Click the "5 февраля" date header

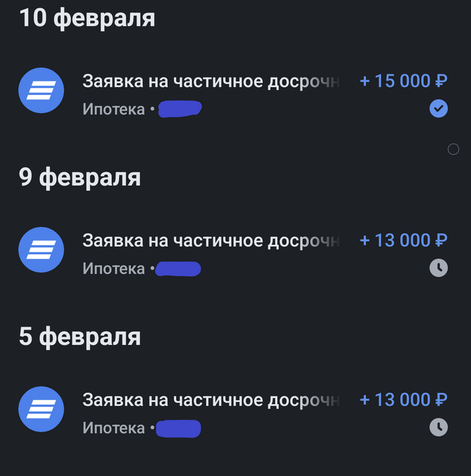tap(80, 337)
